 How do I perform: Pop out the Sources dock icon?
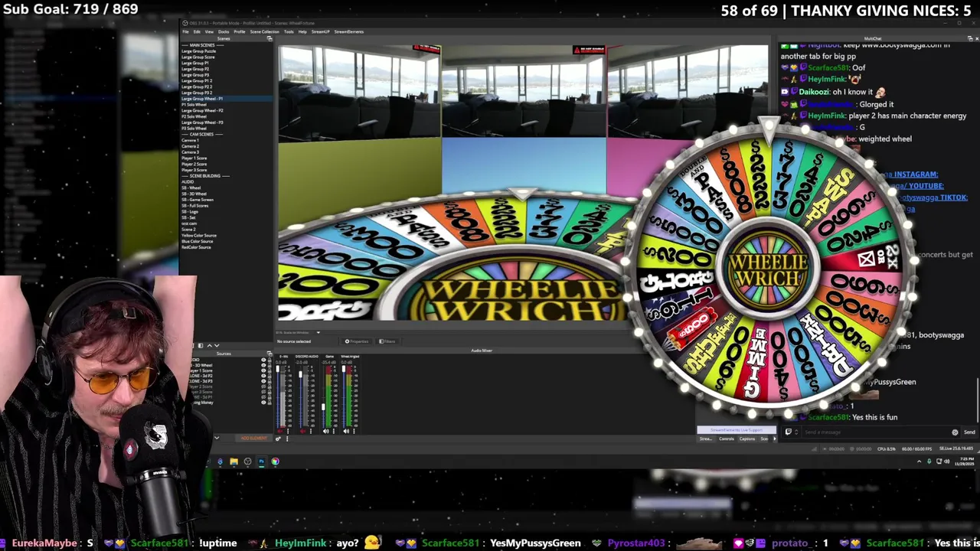coord(269,354)
